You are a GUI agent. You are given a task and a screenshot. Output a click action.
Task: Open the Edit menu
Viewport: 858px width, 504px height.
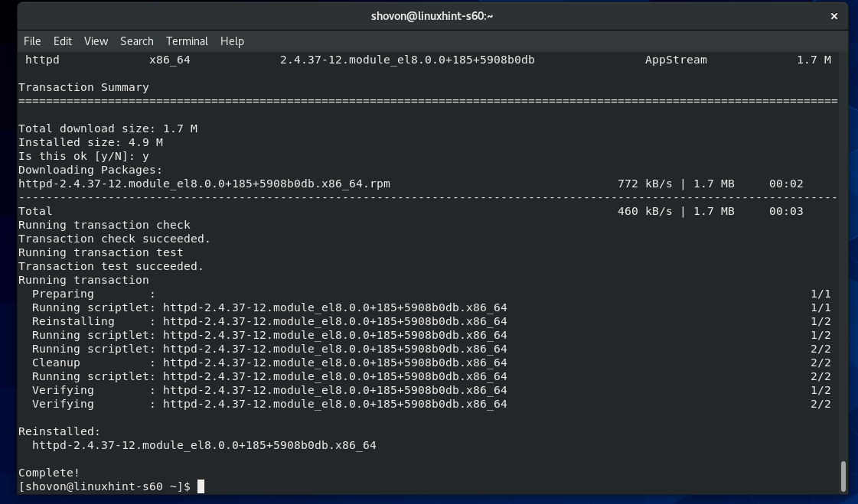click(x=63, y=41)
